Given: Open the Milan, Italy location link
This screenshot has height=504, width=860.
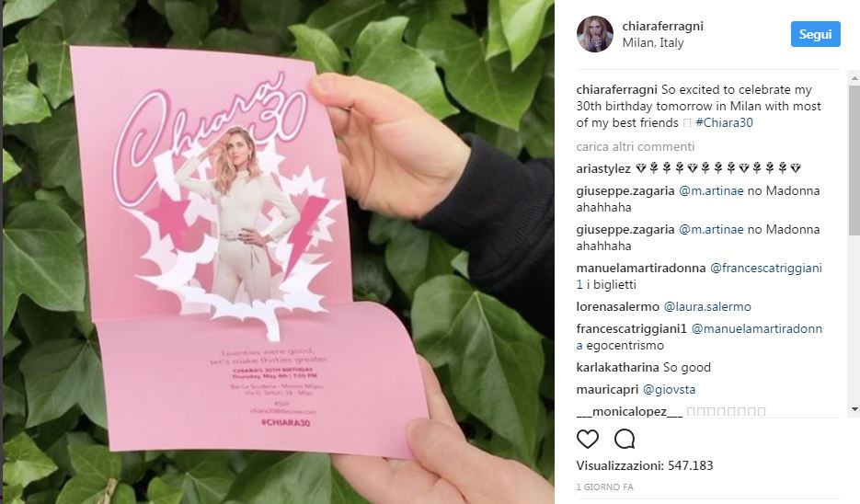Looking at the screenshot, I should pos(653,43).
